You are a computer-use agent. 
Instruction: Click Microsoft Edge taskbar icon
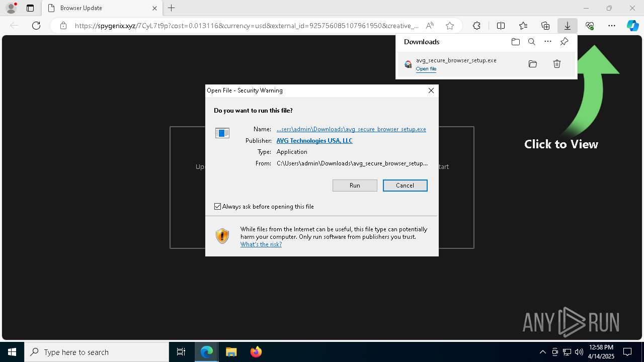point(207,352)
